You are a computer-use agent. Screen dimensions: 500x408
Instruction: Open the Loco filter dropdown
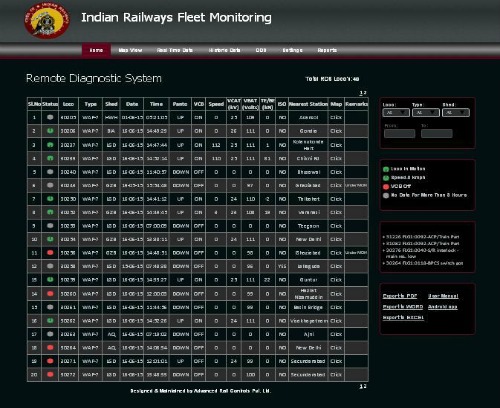point(396,113)
